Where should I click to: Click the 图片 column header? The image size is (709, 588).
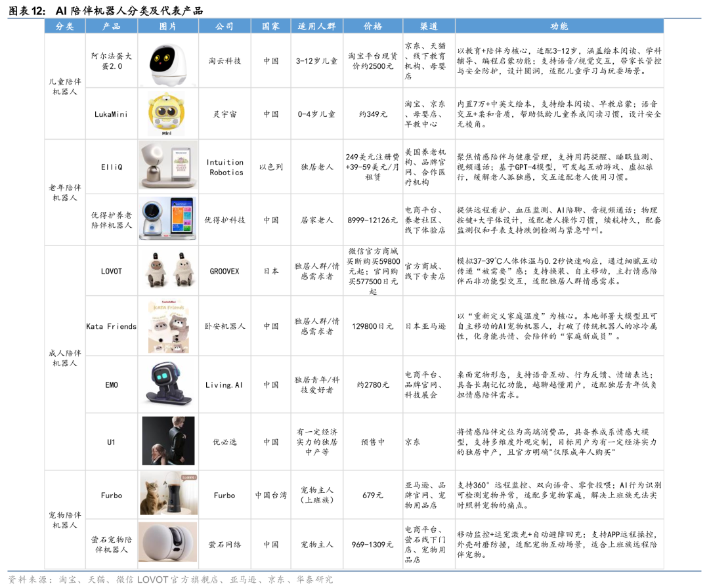pyautogui.click(x=168, y=26)
